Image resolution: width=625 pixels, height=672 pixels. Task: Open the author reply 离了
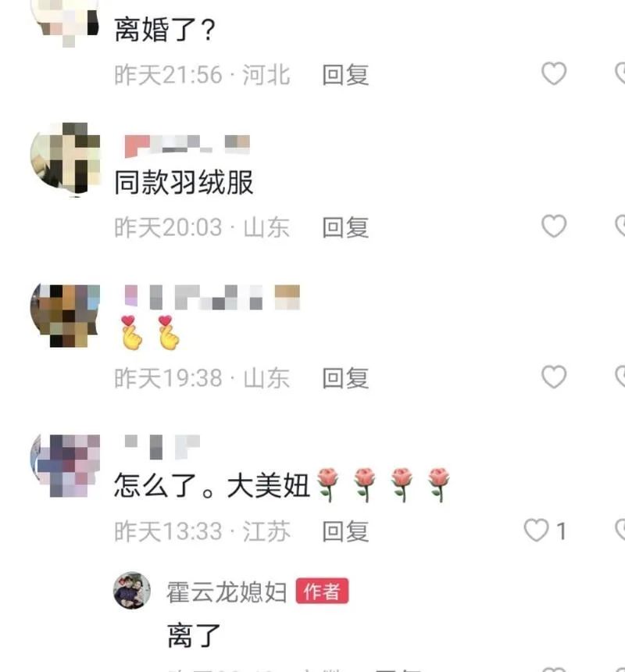[194, 635]
